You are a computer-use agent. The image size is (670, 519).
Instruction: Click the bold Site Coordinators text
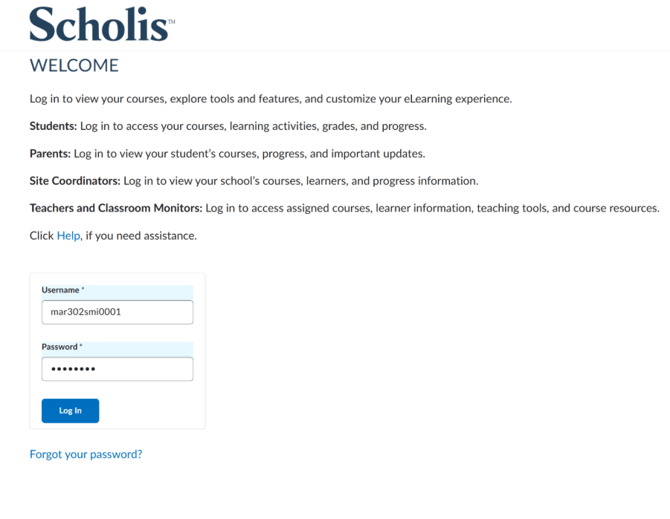coord(75,181)
